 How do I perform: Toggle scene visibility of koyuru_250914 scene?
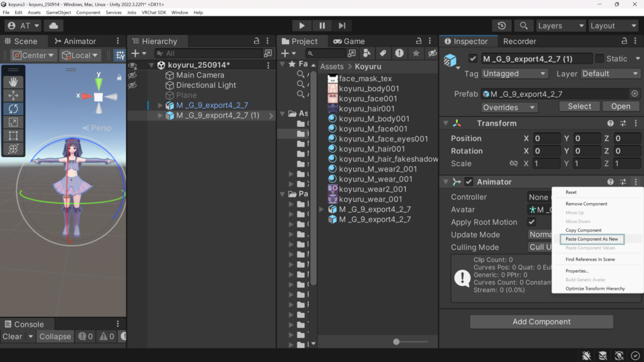point(132,65)
